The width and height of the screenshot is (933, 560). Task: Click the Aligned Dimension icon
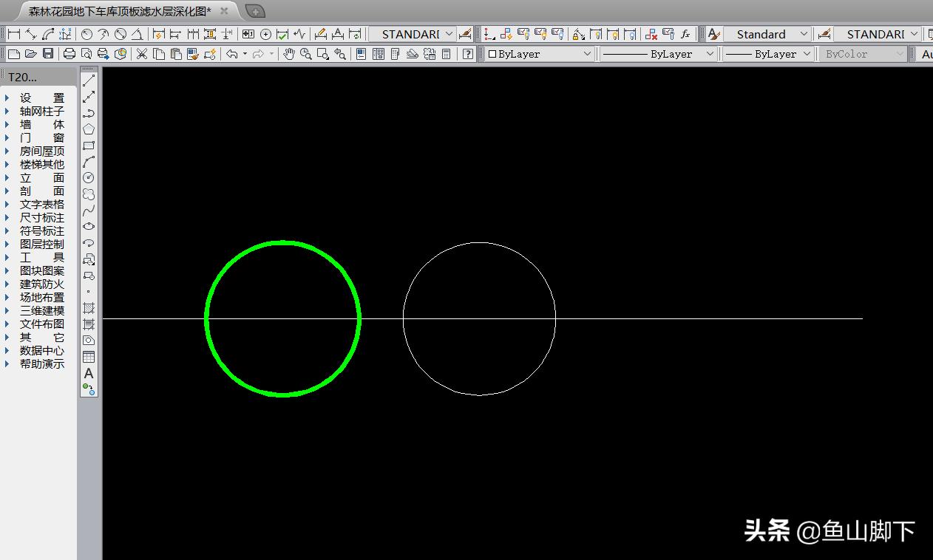30,34
